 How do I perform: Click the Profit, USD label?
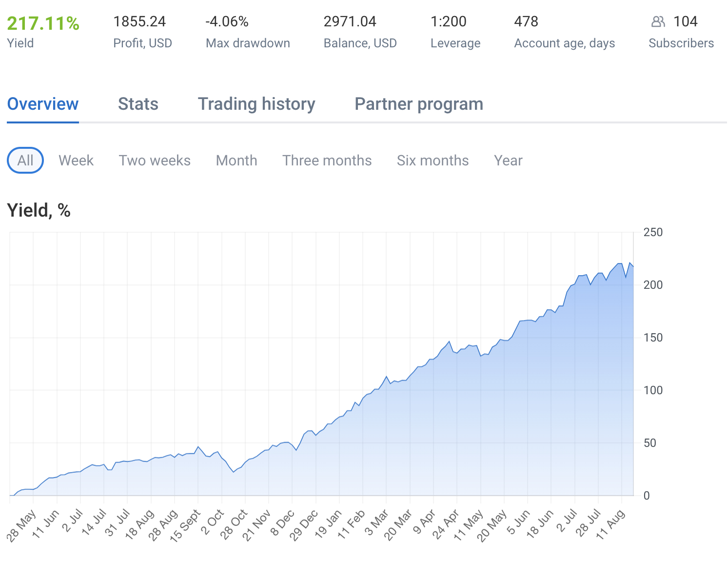click(142, 43)
